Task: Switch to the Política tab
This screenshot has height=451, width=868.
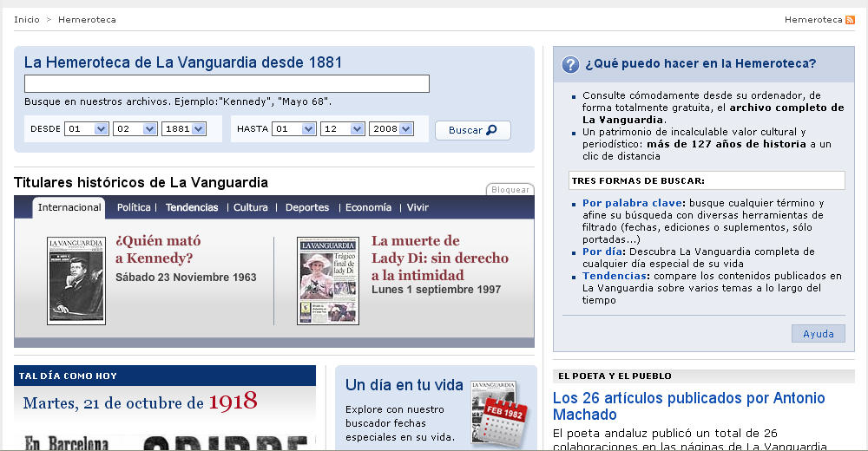Action: point(134,207)
